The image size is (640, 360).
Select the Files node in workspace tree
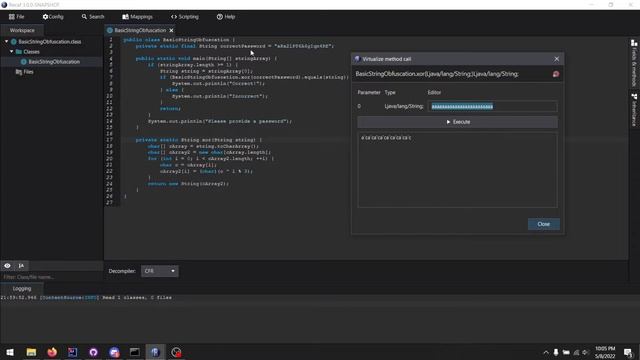(28, 72)
